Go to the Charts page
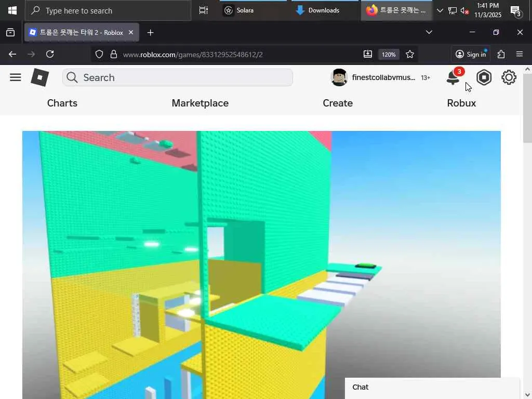This screenshot has height=399, width=532. pos(62,103)
